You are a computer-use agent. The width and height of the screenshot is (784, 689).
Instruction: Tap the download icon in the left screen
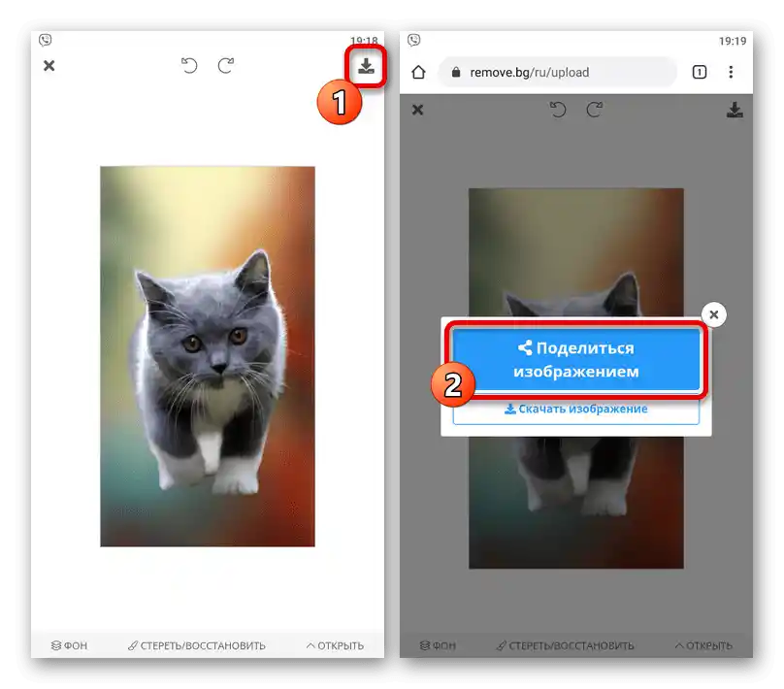(x=366, y=66)
